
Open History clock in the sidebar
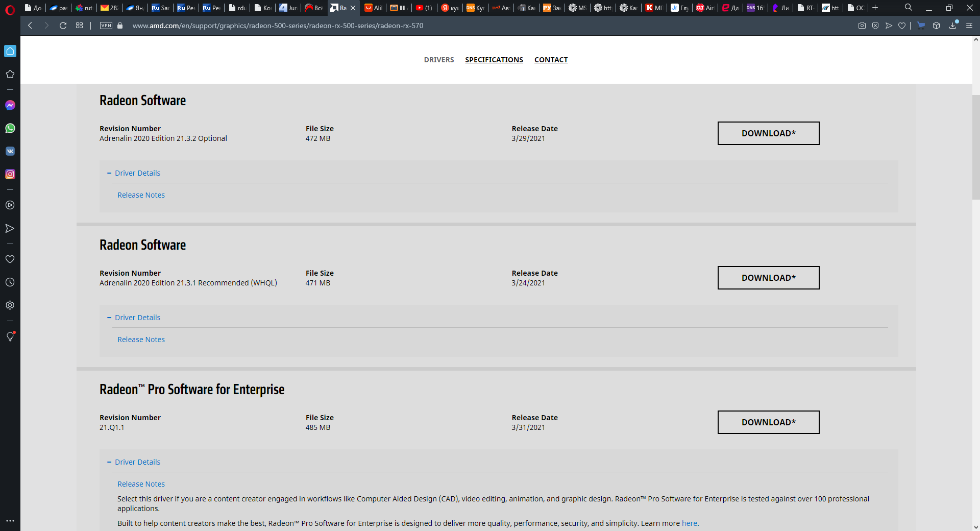[10, 282]
